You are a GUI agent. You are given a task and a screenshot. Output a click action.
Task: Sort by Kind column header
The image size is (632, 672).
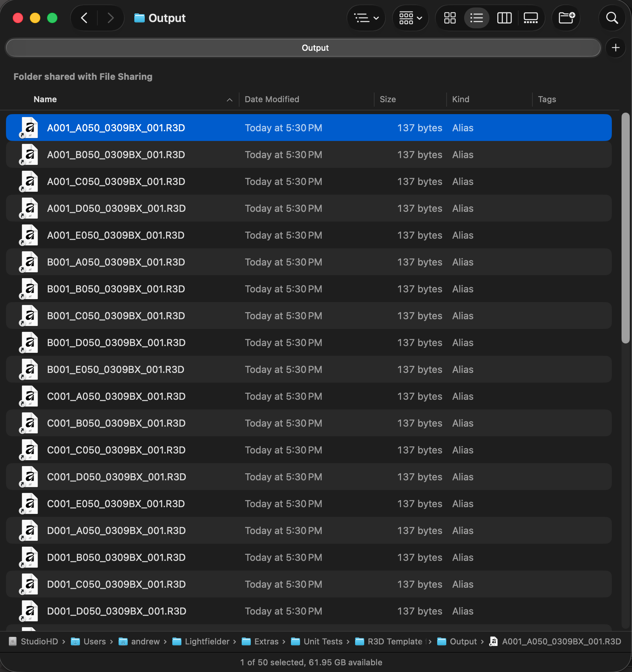[460, 99]
